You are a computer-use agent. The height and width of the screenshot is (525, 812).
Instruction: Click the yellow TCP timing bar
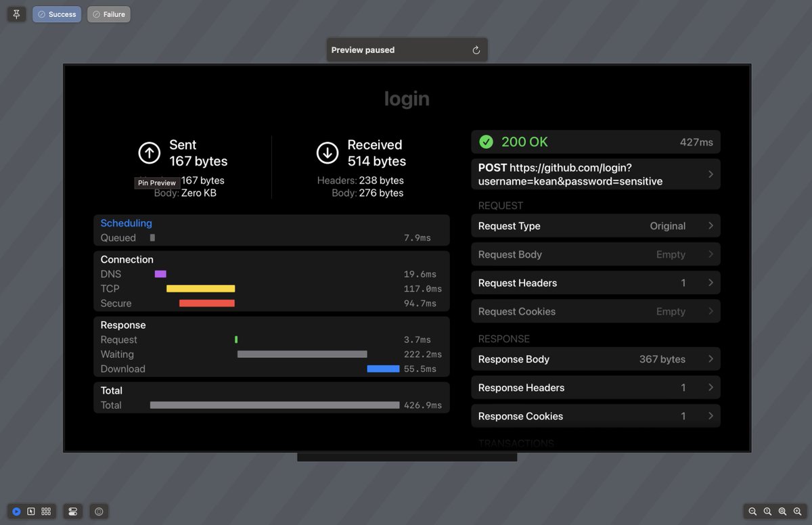201,289
